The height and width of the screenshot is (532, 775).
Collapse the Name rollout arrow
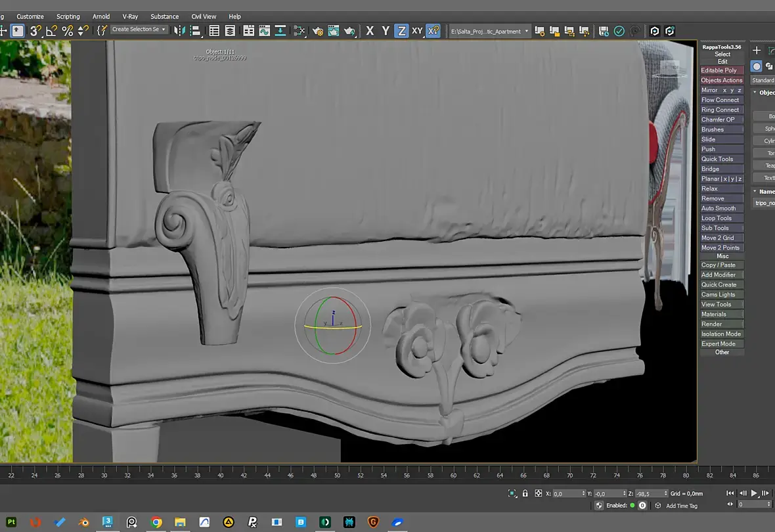point(755,191)
